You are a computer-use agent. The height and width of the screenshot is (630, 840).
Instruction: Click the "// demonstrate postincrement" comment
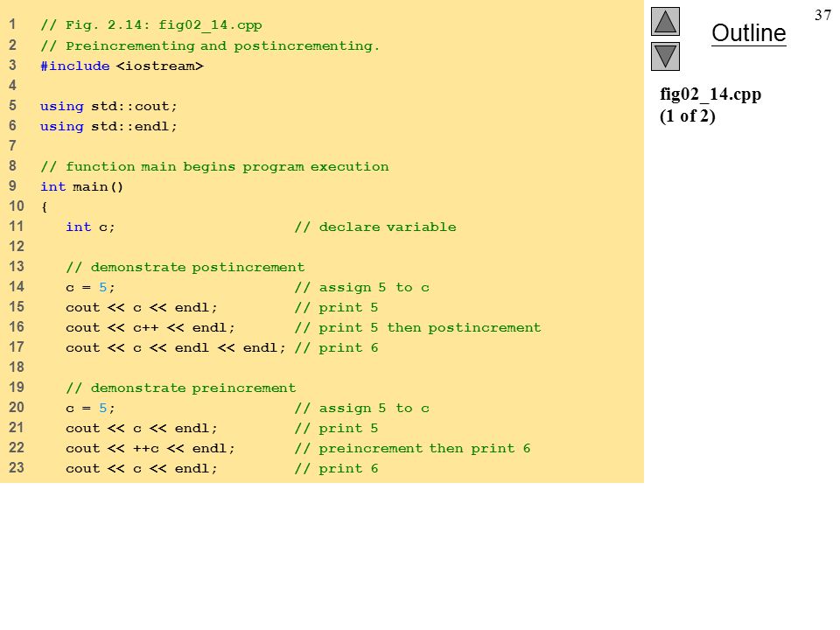tap(185, 268)
